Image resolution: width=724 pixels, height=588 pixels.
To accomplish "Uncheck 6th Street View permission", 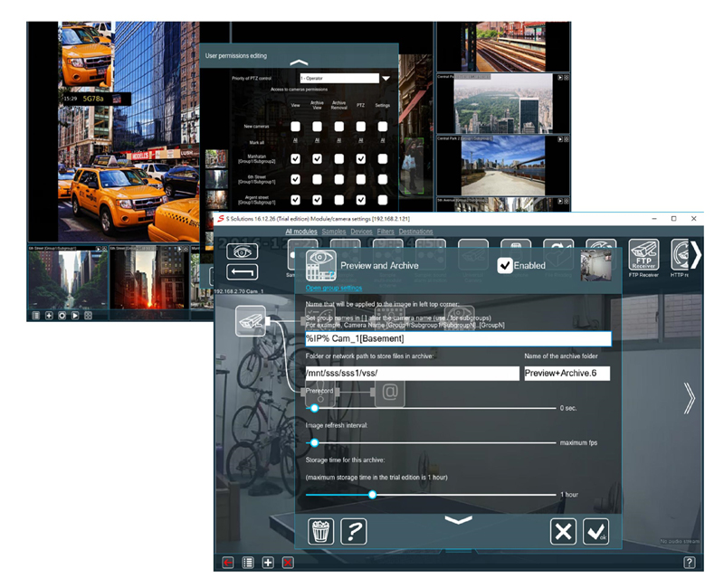I will tap(296, 179).
